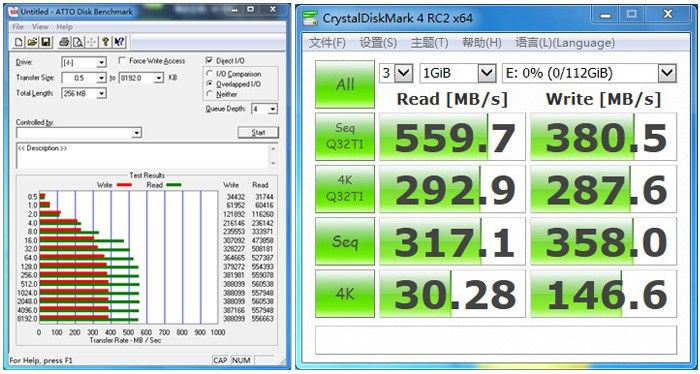Click the Print icon in ATTO toolbar

[64, 42]
